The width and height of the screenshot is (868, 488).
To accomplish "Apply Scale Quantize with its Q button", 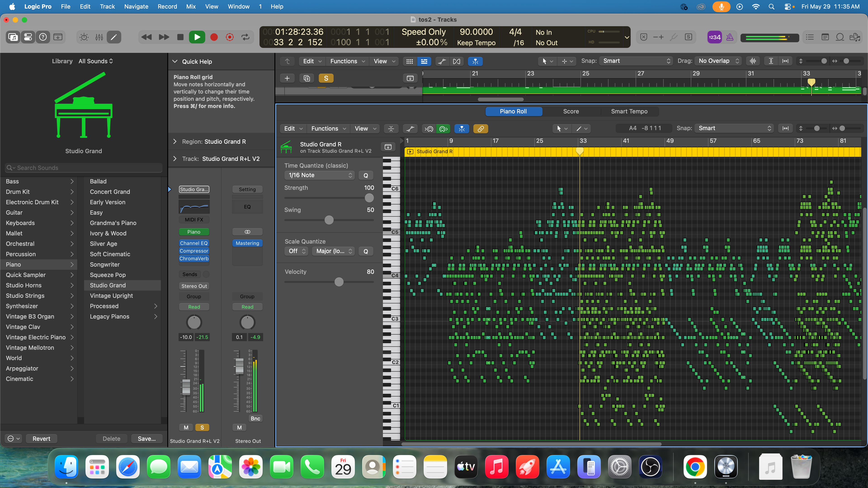I will [366, 251].
